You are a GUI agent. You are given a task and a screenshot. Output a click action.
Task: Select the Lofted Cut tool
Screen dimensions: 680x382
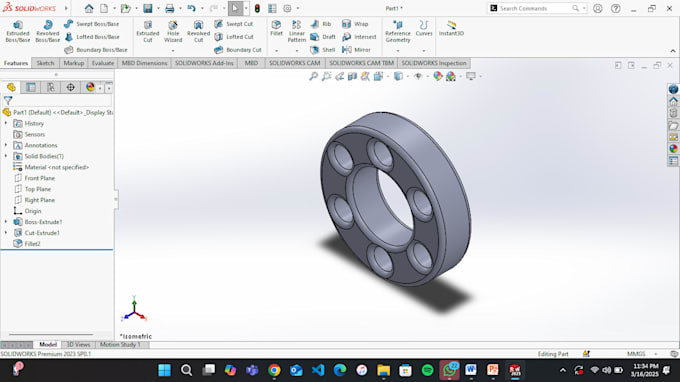(234, 37)
